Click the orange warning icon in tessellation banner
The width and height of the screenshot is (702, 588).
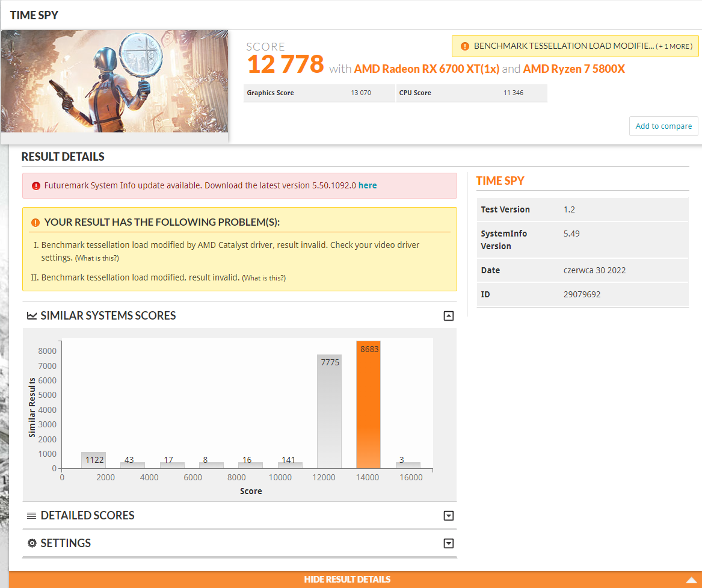tap(465, 46)
